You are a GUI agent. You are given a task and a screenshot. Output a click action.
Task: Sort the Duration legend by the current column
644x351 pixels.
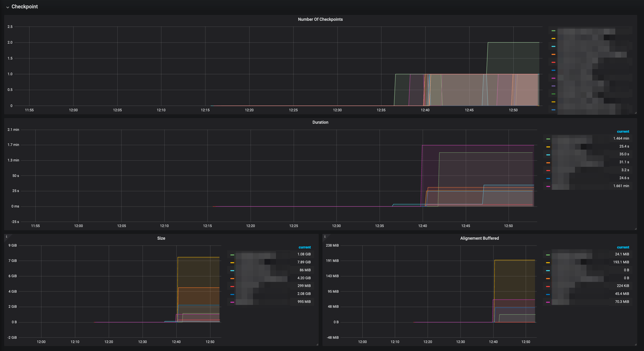point(623,132)
